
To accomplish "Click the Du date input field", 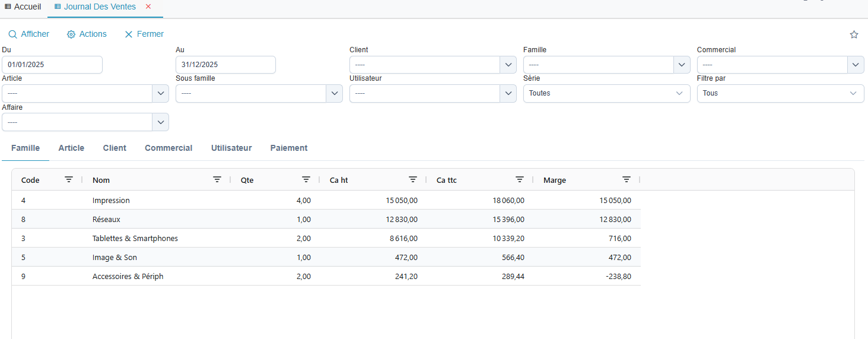I will pos(52,65).
